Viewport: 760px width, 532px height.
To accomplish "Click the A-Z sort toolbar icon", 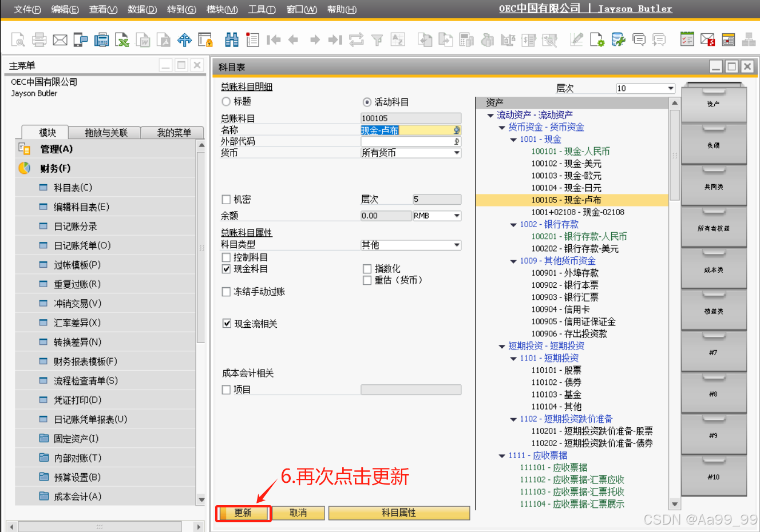I will (398, 39).
